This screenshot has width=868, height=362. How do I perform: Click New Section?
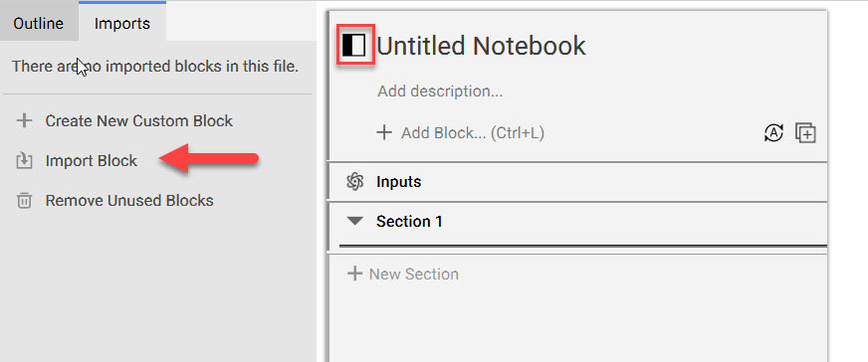[x=414, y=274]
